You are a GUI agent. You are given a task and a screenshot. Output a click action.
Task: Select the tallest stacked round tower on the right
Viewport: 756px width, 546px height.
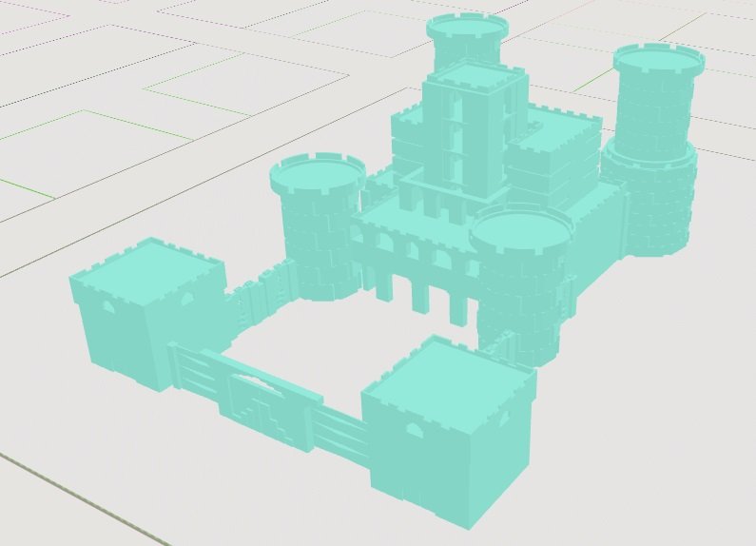click(x=650, y=149)
